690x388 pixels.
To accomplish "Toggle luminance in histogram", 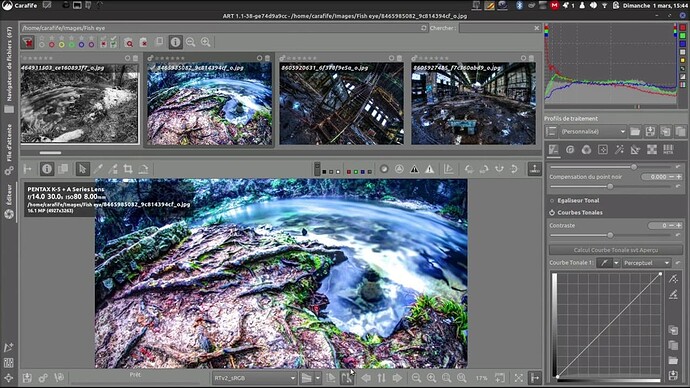I will pos(683,52).
